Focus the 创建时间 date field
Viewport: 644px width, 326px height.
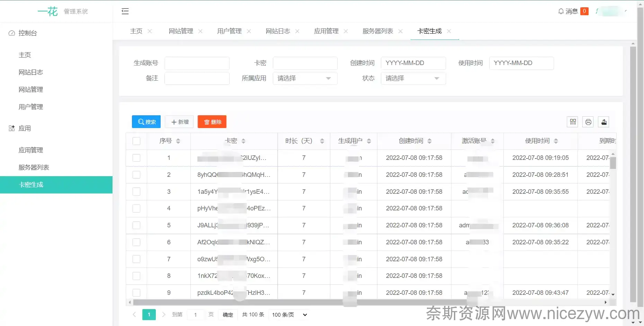tap(413, 63)
